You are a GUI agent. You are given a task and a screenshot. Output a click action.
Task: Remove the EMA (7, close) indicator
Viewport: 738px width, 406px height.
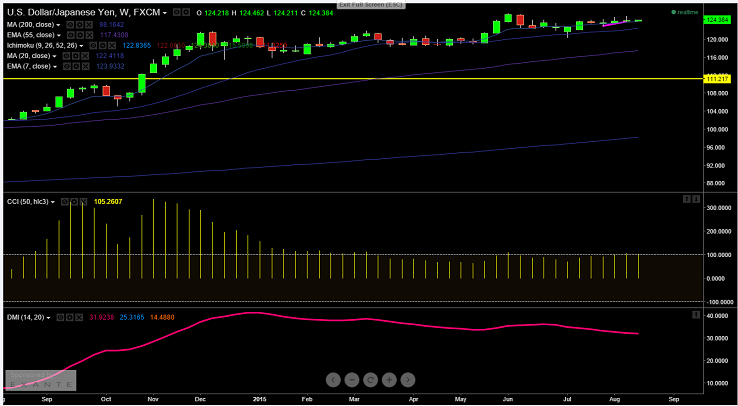[x=86, y=66]
